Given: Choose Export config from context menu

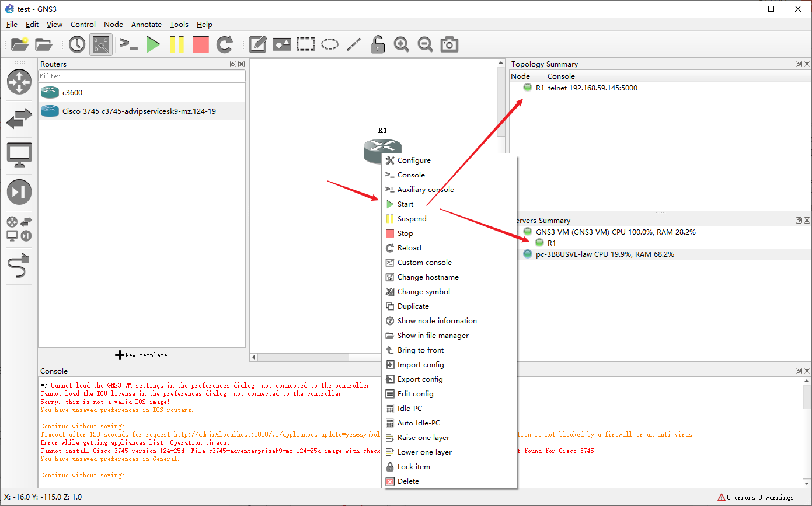Looking at the screenshot, I should [449, 379].
